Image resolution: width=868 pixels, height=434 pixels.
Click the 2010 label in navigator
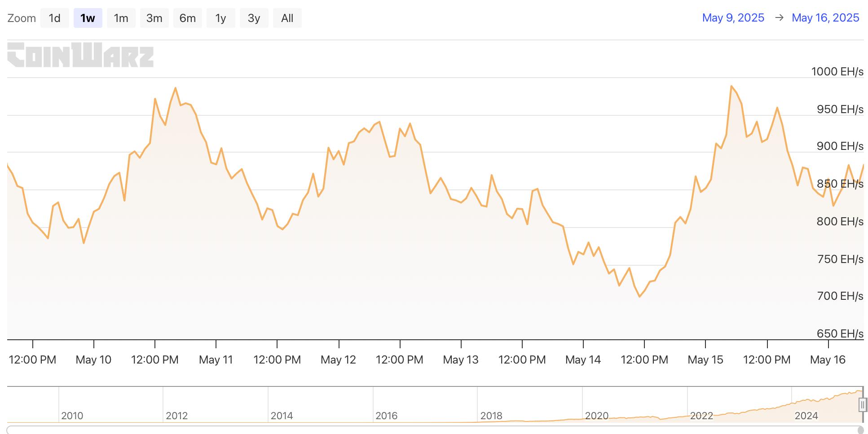coord(72,416)
